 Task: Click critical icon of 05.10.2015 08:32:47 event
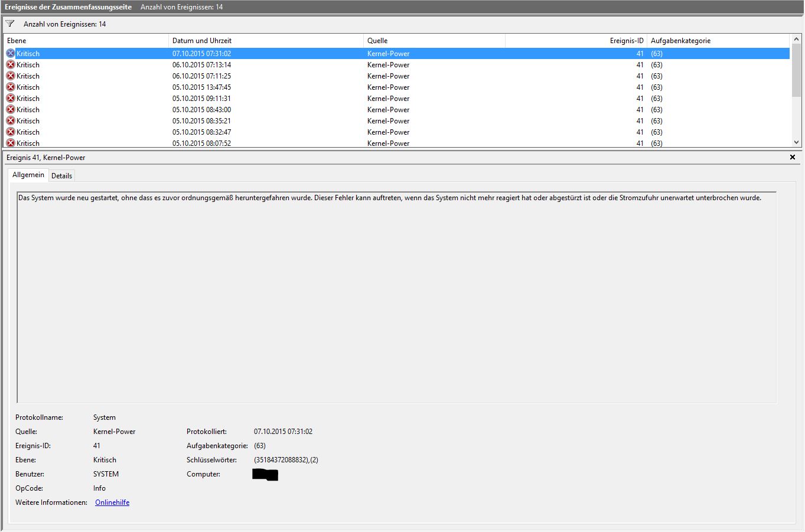click(x=11, y=132)
